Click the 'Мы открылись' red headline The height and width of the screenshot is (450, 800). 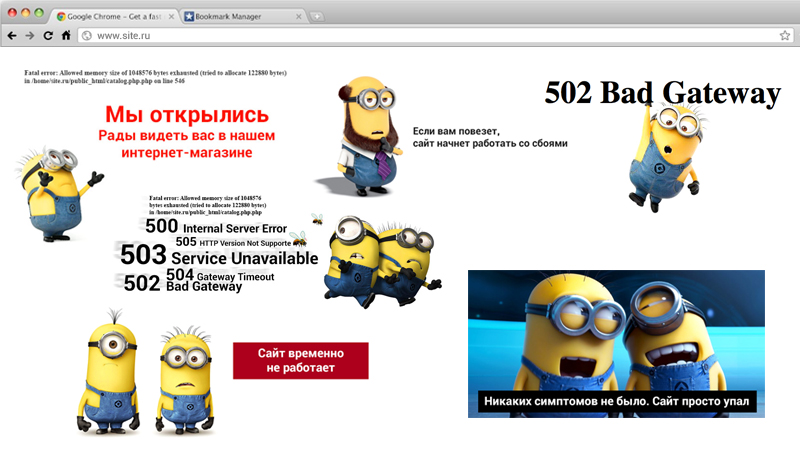187,114
